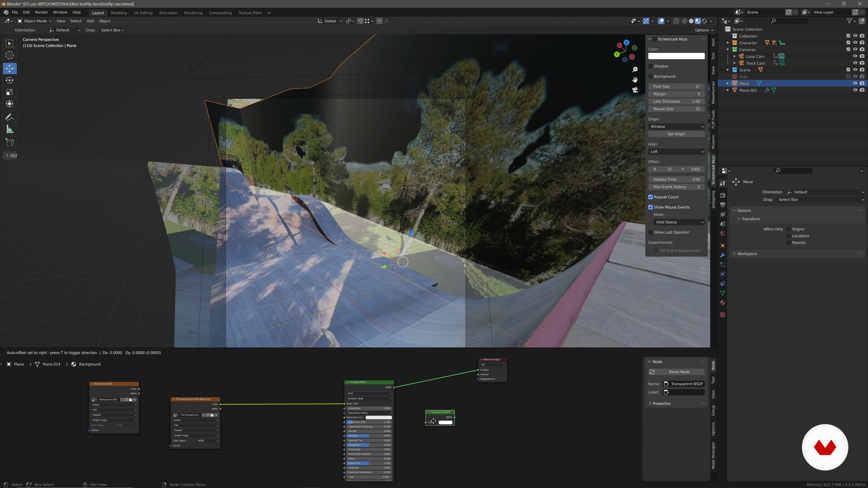Select the Transform tool

(x=9, y=104)
